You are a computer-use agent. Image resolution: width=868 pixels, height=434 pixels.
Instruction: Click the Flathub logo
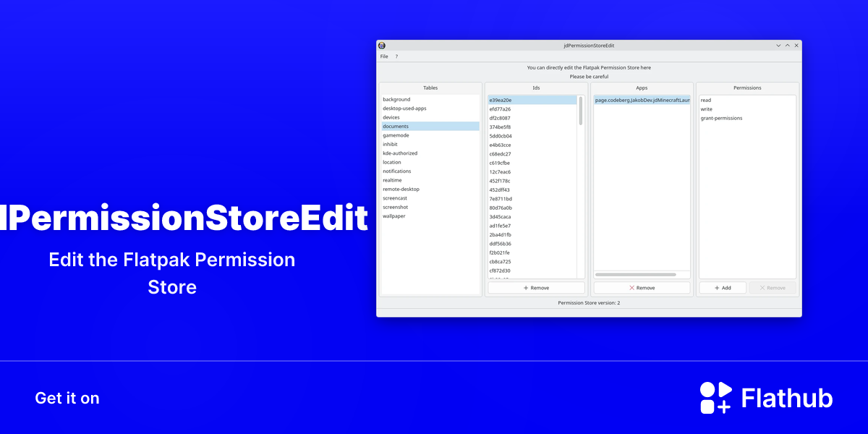[766, 398]
